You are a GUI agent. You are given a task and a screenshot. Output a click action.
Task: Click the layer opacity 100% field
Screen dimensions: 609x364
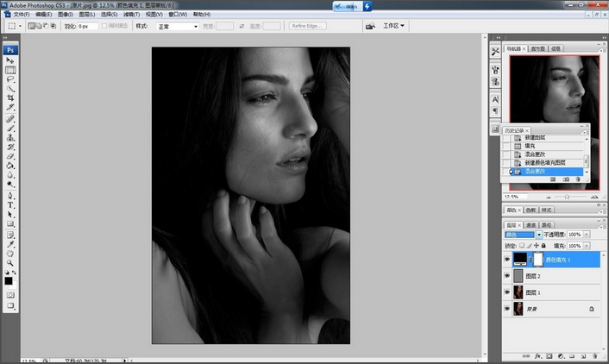point(574,235)
